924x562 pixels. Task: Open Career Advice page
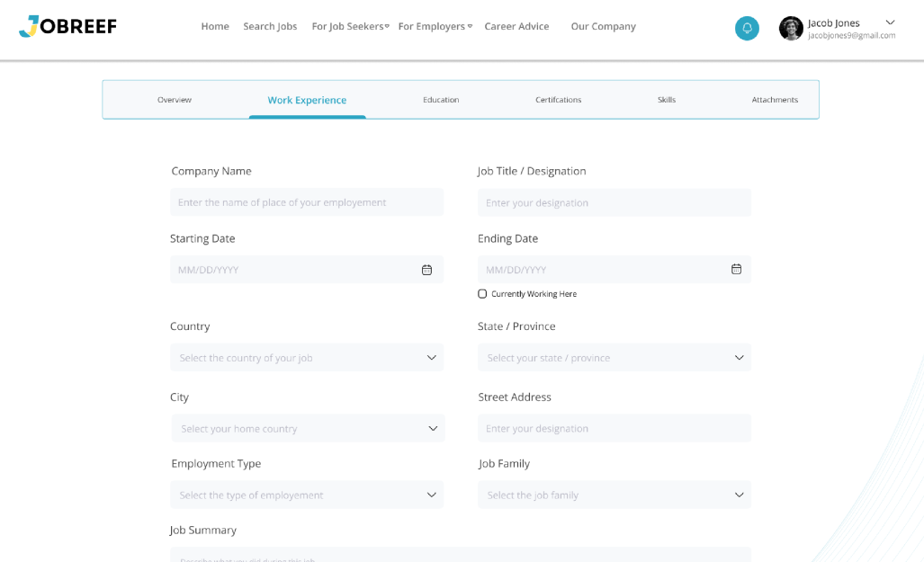pyautogui.click(x=516, y=26)
